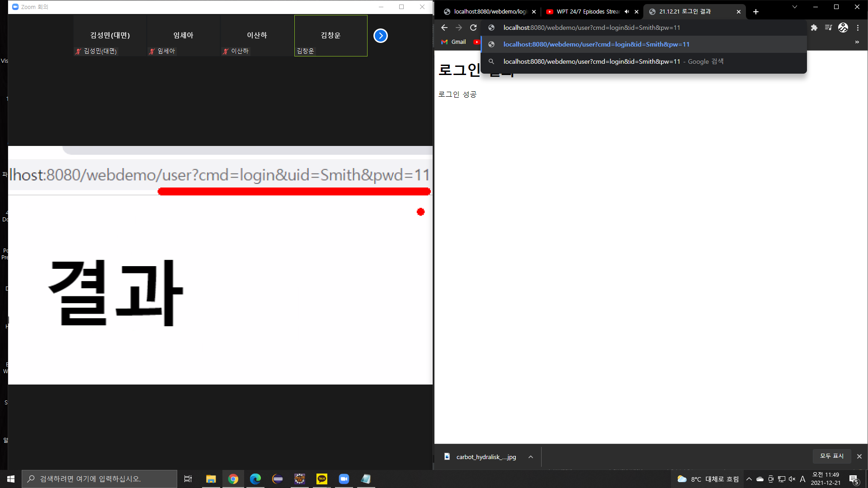Viewport: 868px width, 488px height.
Task: Reload the page in Chrome
Action: (x=473, y=28)
